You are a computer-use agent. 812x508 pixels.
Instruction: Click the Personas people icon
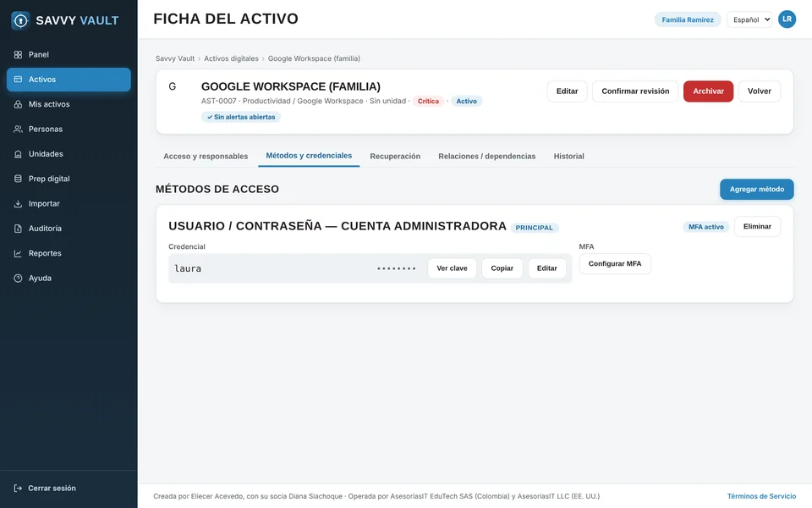click(18, 129)
